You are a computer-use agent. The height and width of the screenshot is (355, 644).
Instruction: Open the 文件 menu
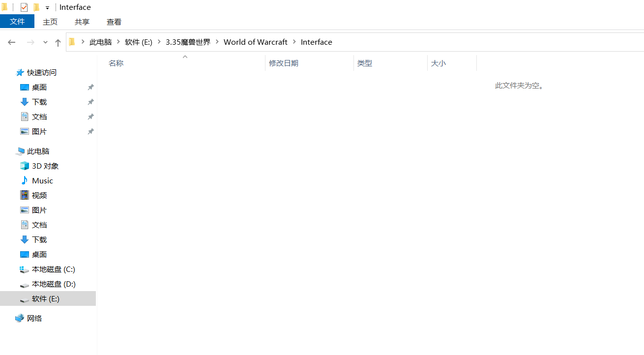coord(17,22)
